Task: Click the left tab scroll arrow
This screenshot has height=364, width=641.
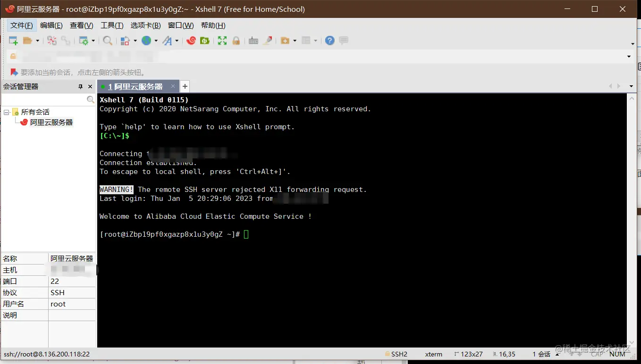Action: [611, 86]
